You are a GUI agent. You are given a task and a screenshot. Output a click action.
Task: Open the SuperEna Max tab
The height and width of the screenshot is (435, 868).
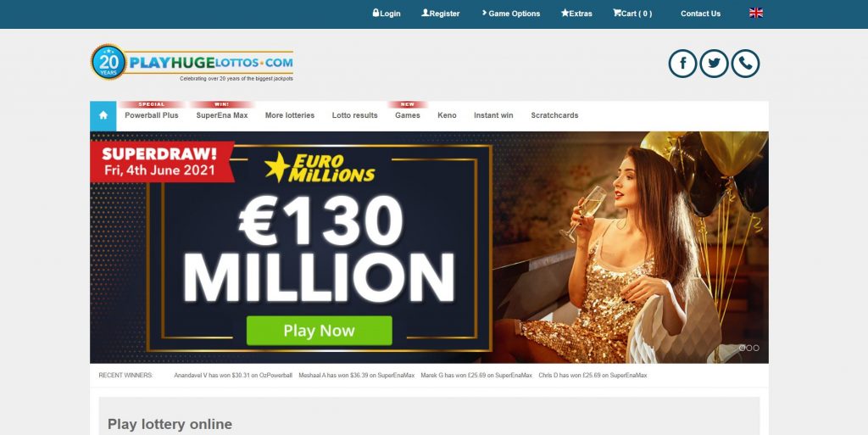222,115
